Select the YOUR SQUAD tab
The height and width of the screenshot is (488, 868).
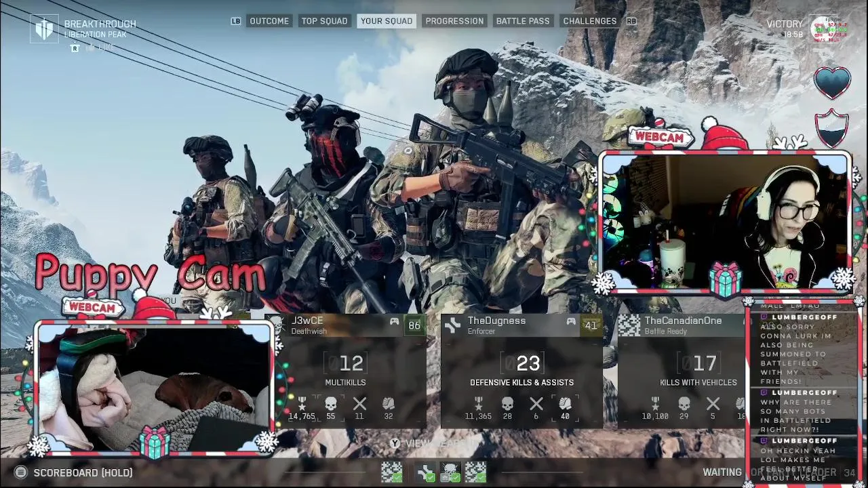[387, 21]
